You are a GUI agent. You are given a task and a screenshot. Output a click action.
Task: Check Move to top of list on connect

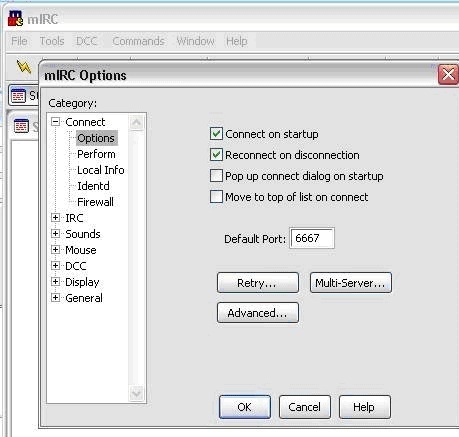click(x=216, y=196)
